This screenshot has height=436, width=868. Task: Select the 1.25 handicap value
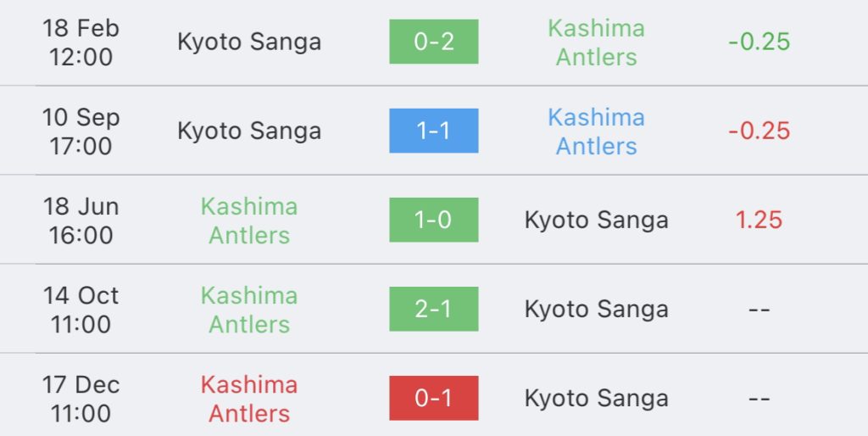pos(759,221)
